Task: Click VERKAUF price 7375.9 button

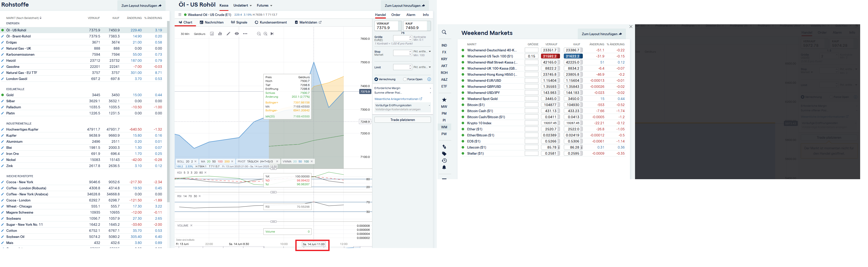Action: (388, 26)
